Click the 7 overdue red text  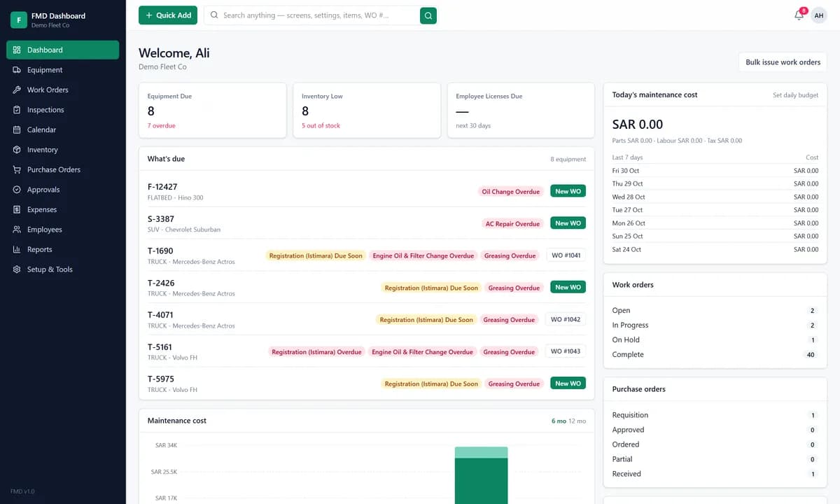[x=161, y=126]
